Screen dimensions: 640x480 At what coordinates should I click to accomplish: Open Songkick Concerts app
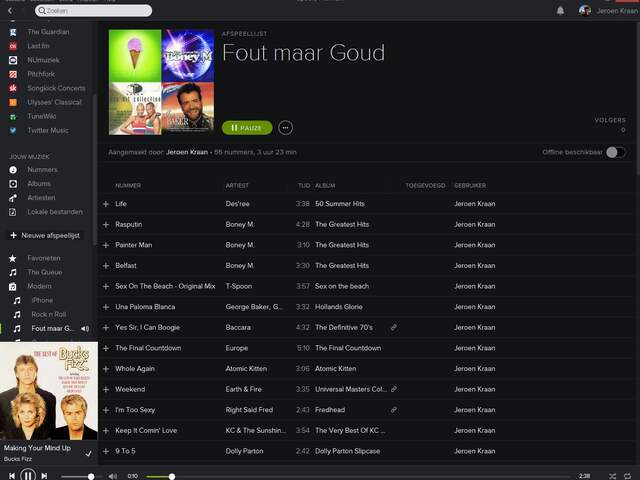click(x=56, y=88)
